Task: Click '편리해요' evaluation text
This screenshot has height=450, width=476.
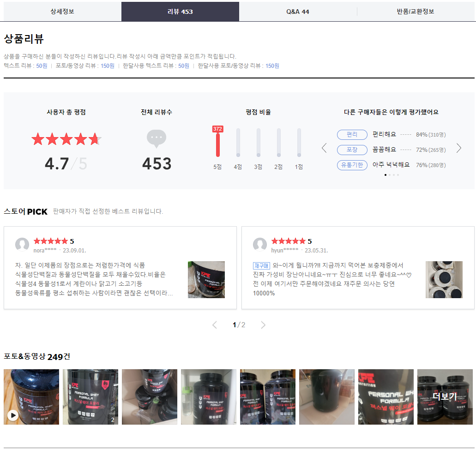Action: point(384,134)
